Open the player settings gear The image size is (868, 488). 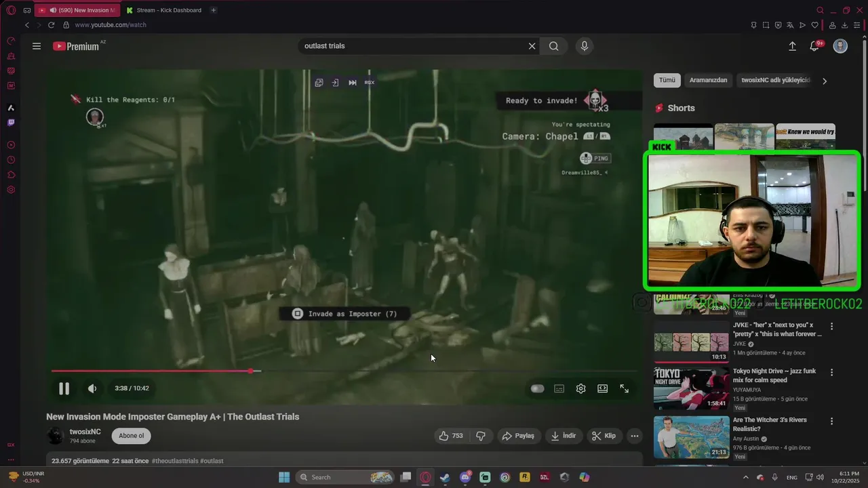581,388
